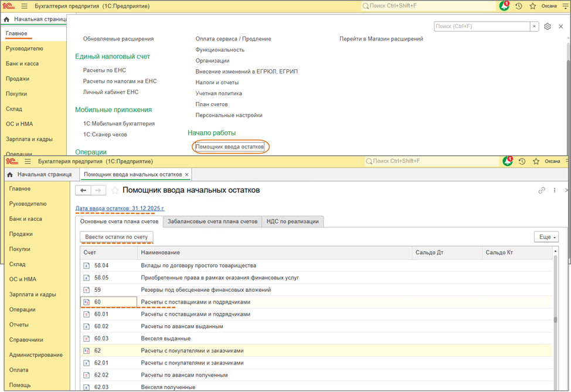Click the document icon of account 60 row
This screenshot has width=571, height=392.
(x=86, y=302)
